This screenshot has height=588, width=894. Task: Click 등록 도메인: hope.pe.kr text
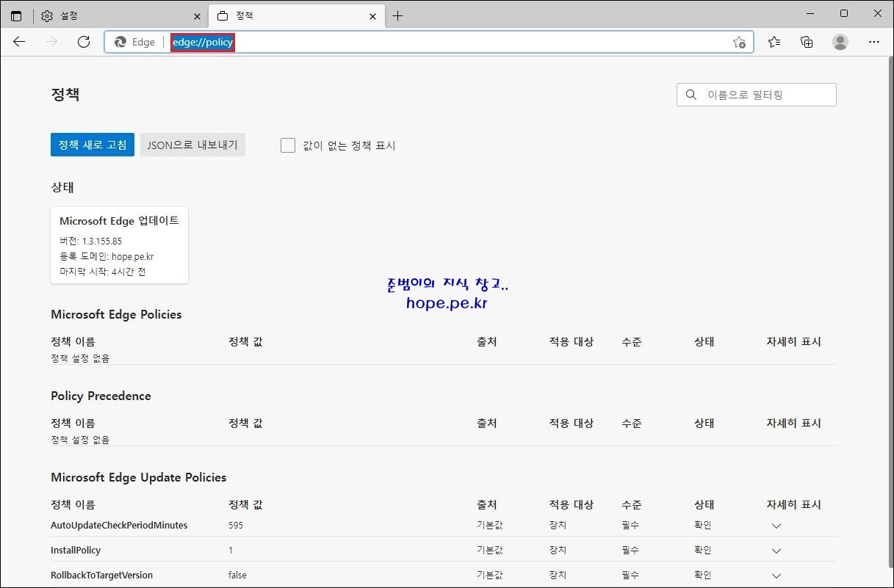coord(107,256)
